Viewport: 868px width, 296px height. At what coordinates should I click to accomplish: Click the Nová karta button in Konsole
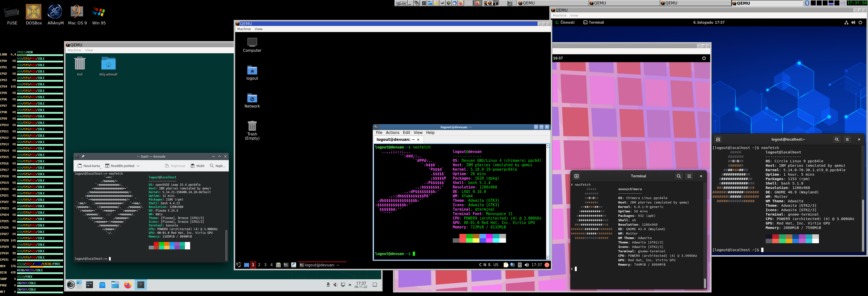[x=89, y=166]
